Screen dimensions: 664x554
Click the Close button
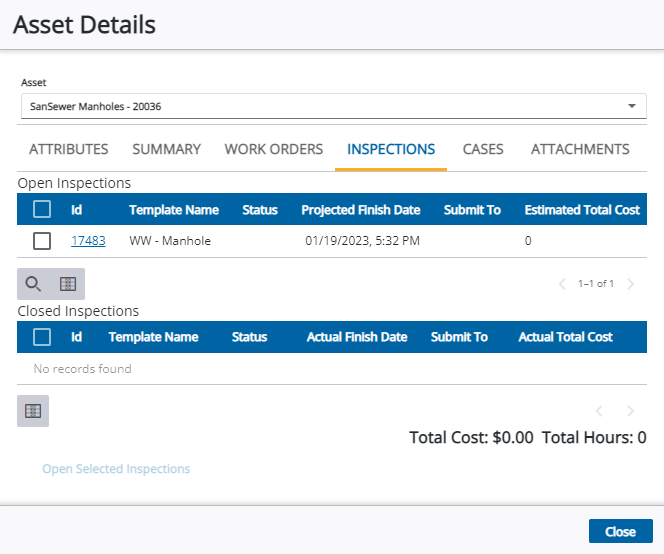[x=620, y=531]
